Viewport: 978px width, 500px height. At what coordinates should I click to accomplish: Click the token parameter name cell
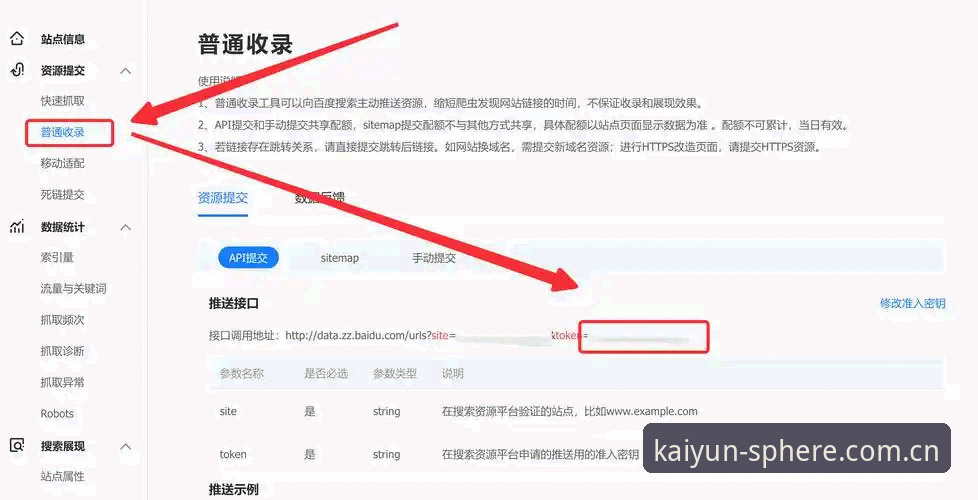(x=233, y=454)
